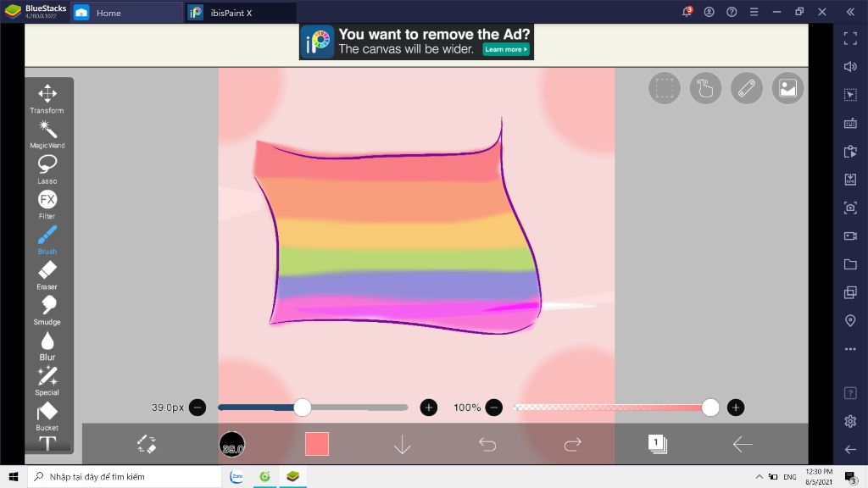Open the pink color swatch
868x488 pixels.
317,444
